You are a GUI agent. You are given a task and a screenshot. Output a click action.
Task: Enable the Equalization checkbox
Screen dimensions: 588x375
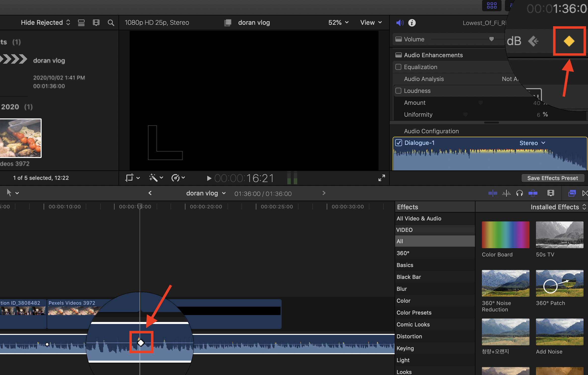coord(398,67)
